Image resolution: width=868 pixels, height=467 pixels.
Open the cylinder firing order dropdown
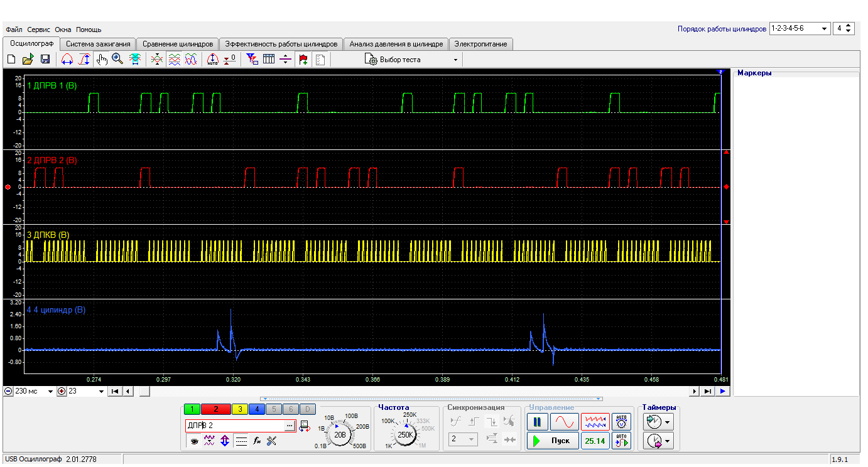click(799, 28)
